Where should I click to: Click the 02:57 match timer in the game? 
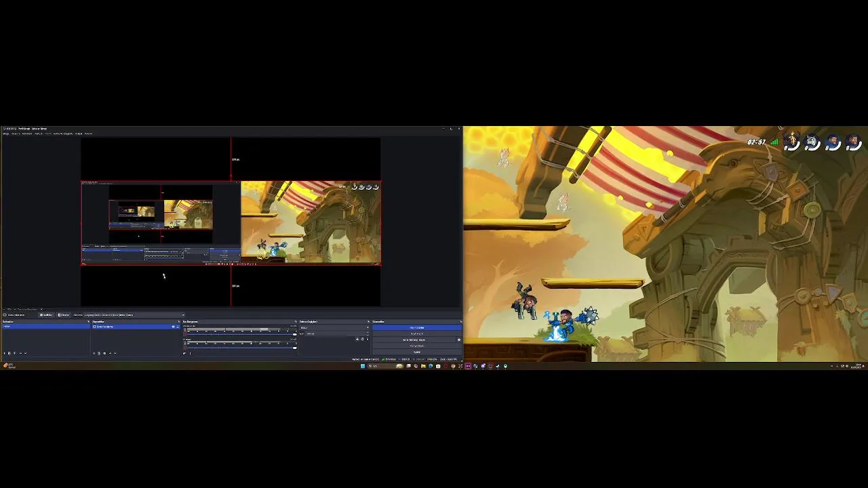756,142
